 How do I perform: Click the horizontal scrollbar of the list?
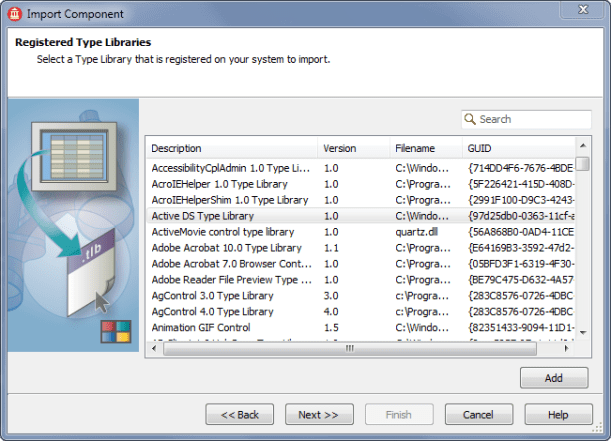click(x=360, y=349)
